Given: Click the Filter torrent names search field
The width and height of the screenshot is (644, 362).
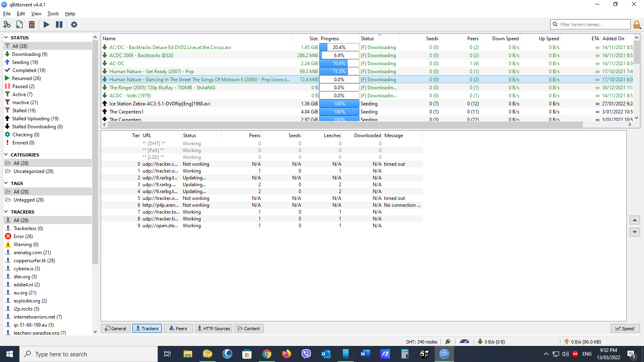Looking at the screenshot, I should pyautogui.click(x=590, y=25).
